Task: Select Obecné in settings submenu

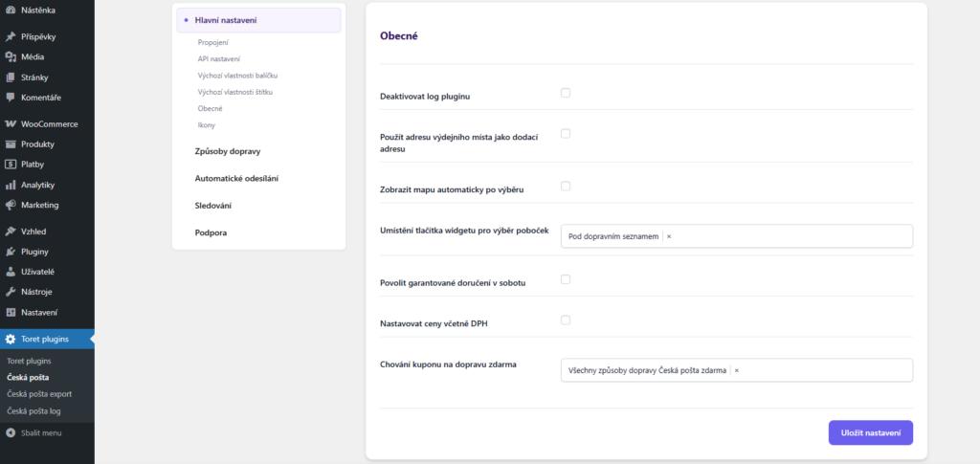Action: pos(210,109)
